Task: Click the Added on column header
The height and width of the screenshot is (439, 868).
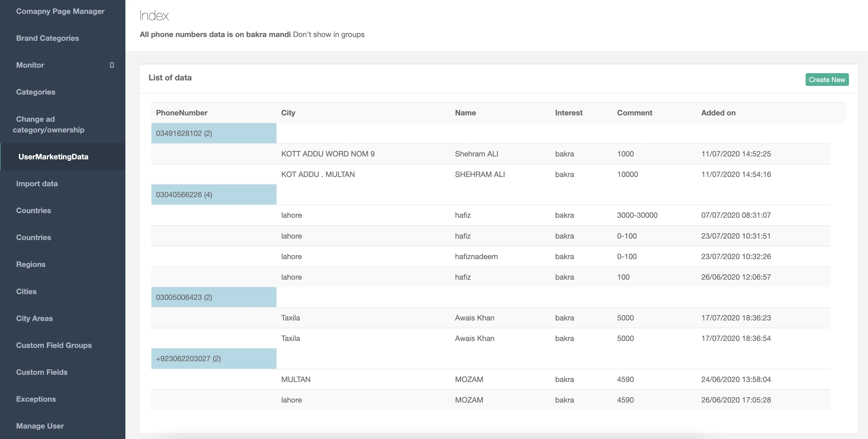Action: tap(718, 112)
